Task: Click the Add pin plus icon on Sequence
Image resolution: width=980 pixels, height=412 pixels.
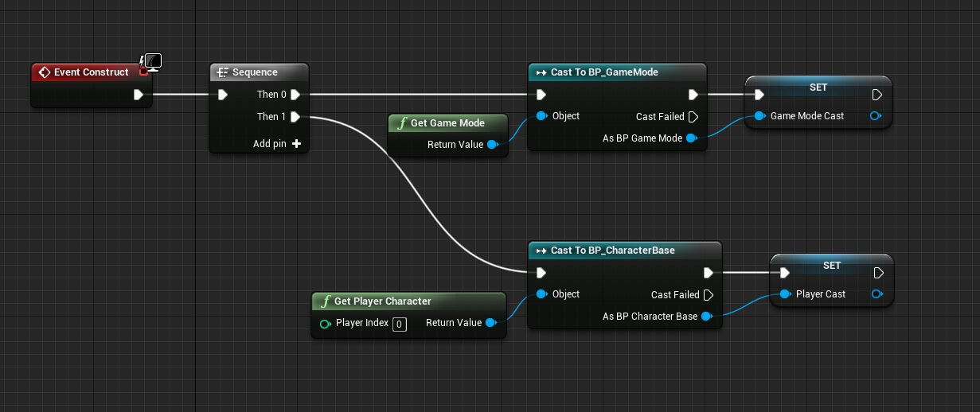Action: click(296, 144)
